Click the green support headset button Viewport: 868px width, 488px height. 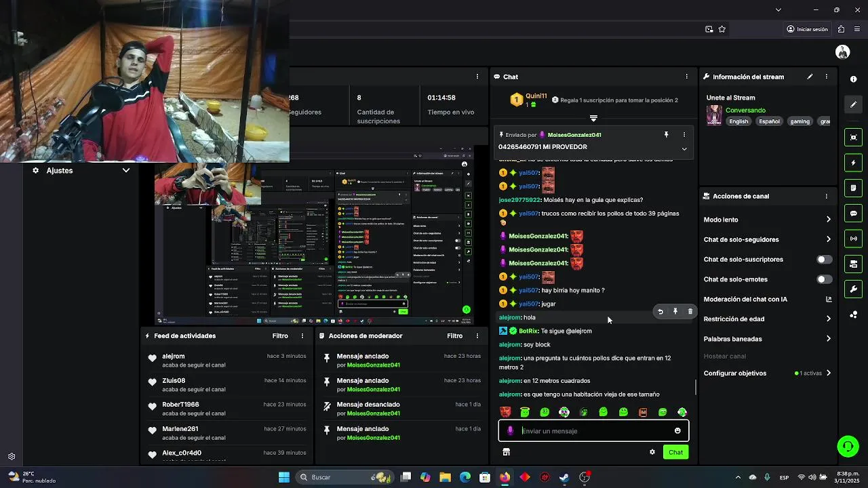[x=848, y=446]
